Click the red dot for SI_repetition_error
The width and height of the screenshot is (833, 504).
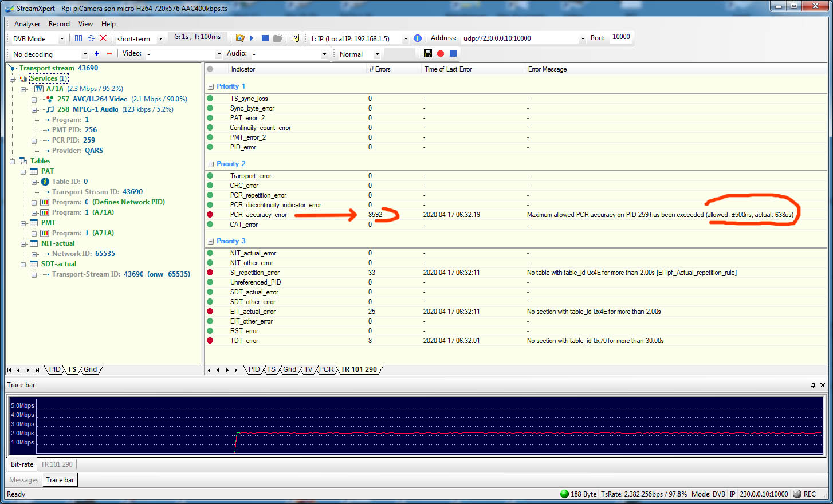210,273
